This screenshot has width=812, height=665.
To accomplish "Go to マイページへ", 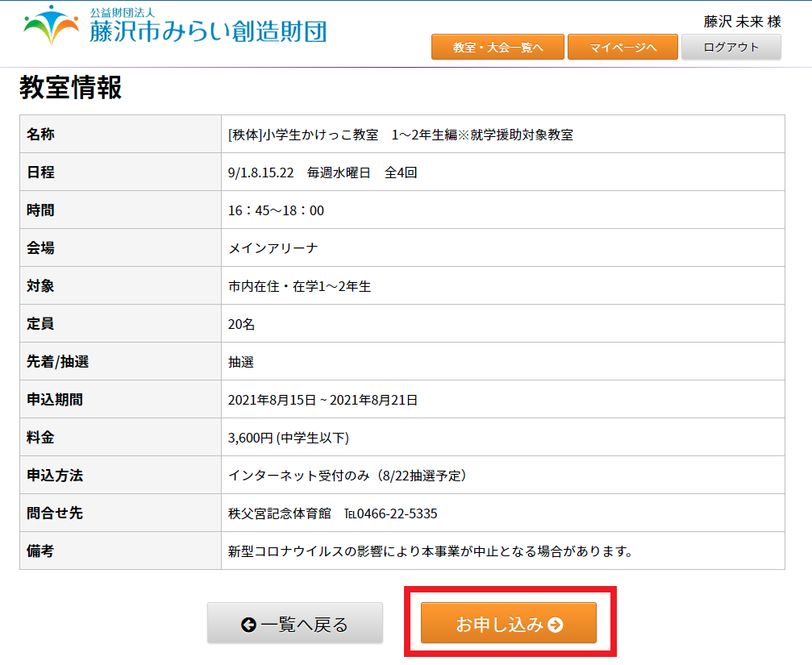I will (623, 48).
